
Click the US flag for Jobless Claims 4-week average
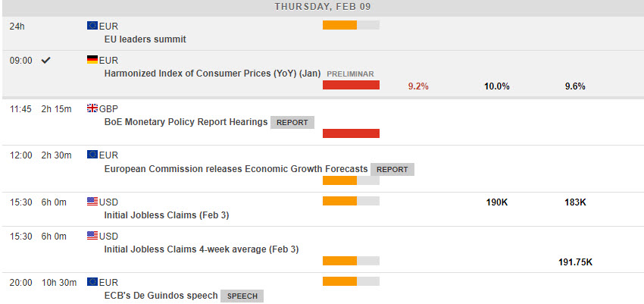[92, 235]
